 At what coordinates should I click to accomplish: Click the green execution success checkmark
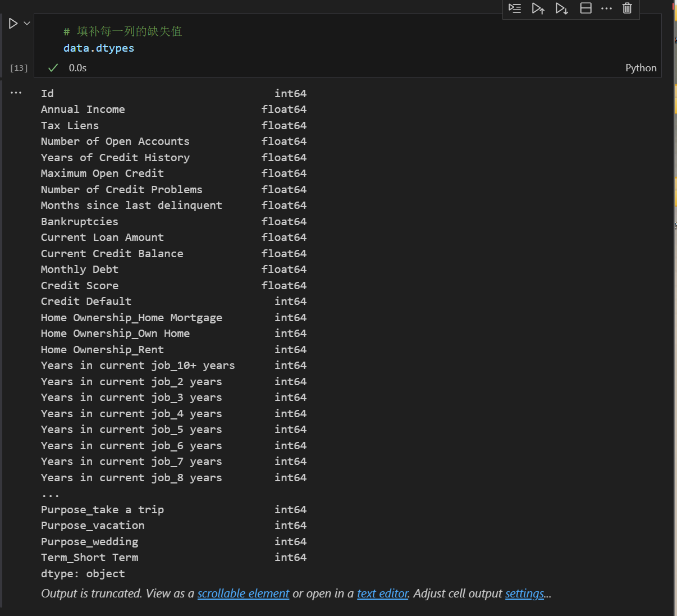pos(52,67)
